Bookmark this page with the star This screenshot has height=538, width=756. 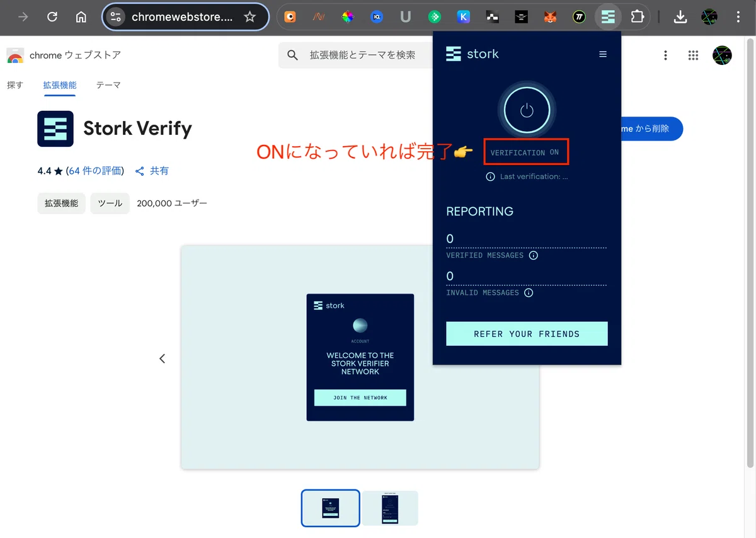pos(250,17)
